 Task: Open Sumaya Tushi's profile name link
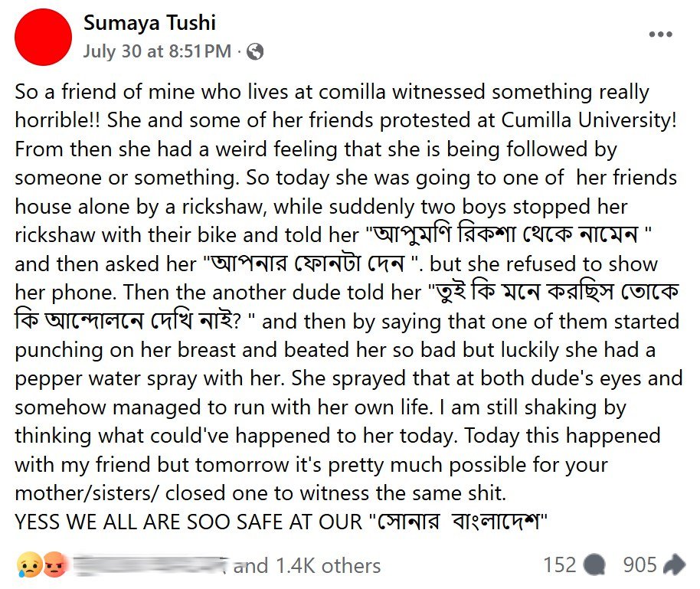pos(149,23)
